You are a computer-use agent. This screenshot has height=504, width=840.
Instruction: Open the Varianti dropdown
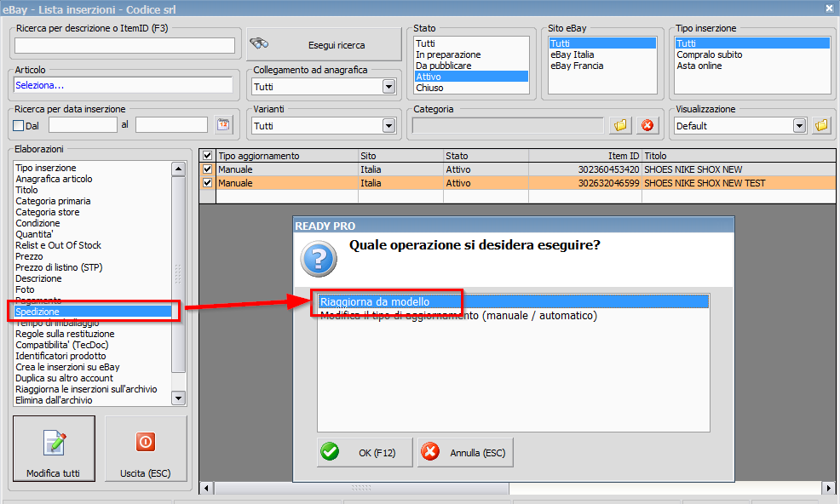point(389,126)
